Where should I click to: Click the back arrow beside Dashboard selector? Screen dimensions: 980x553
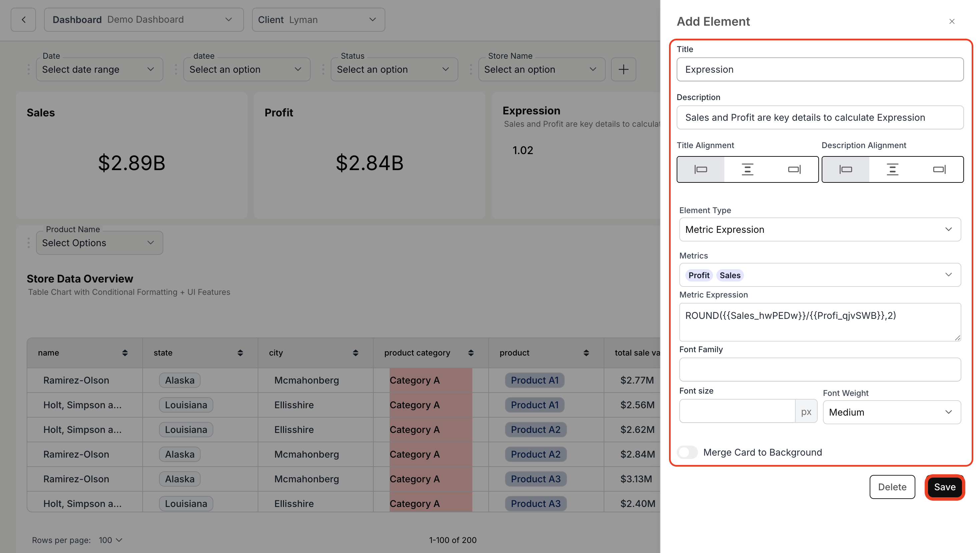pos(23,19)
